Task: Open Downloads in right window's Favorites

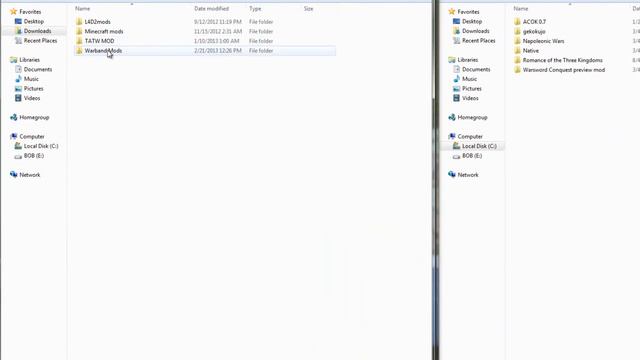Action: 476,31
